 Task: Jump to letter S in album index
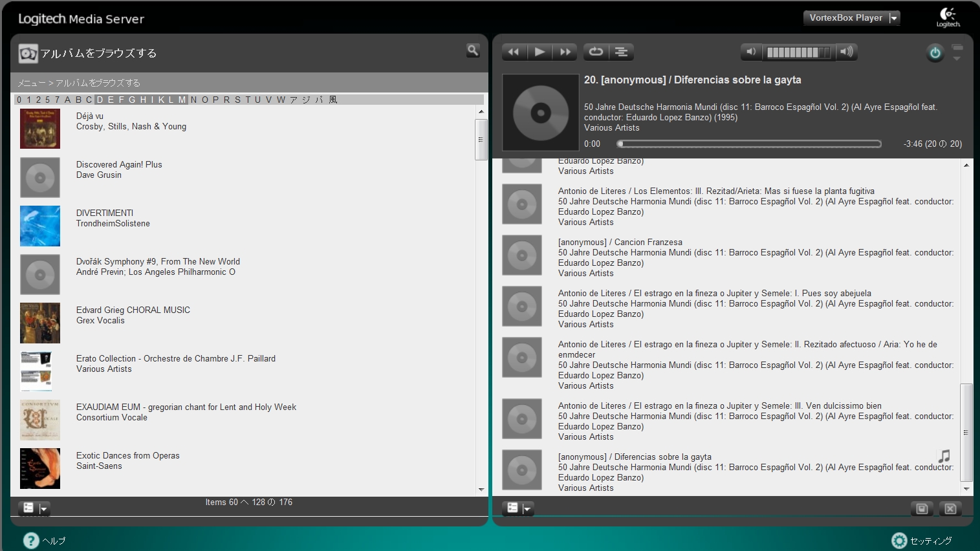coord(237,100)
